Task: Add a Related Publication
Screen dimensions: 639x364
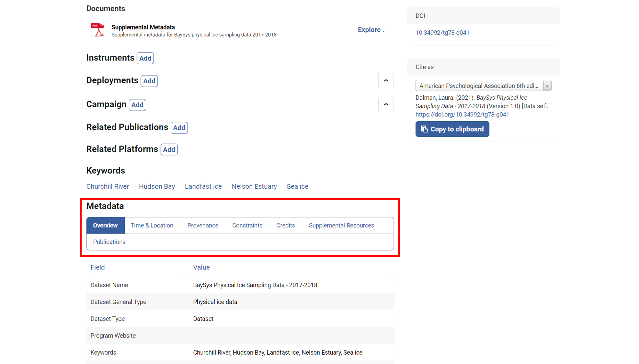Action: click(179, 128)
